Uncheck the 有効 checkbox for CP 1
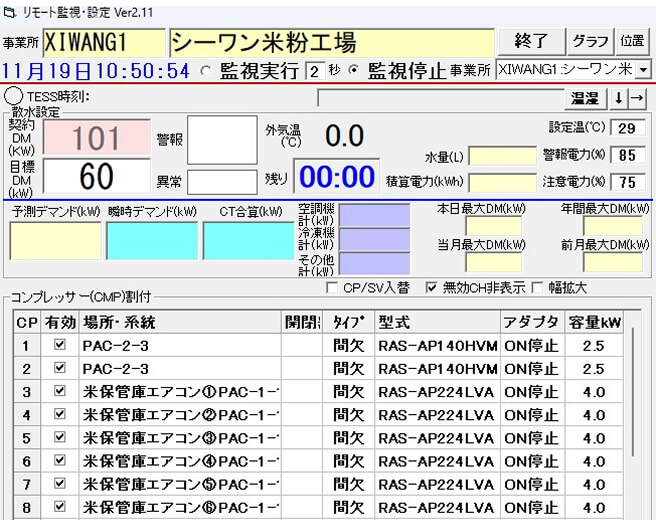The width and height of the screenshot is (656, 520). point(59,345)
